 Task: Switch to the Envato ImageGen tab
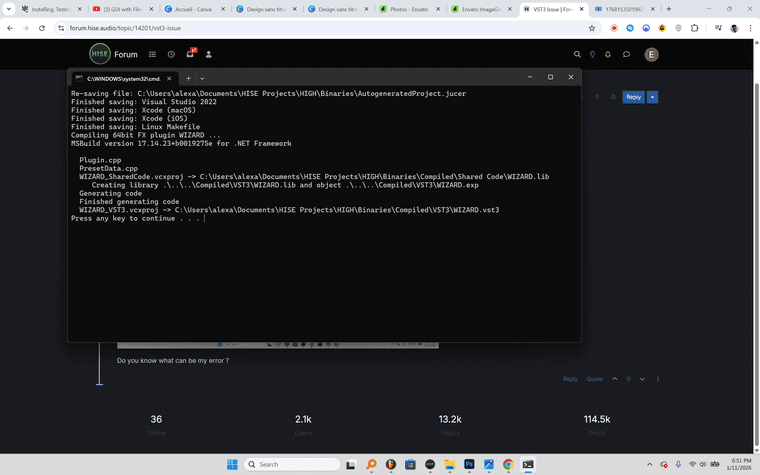[482, 9]
